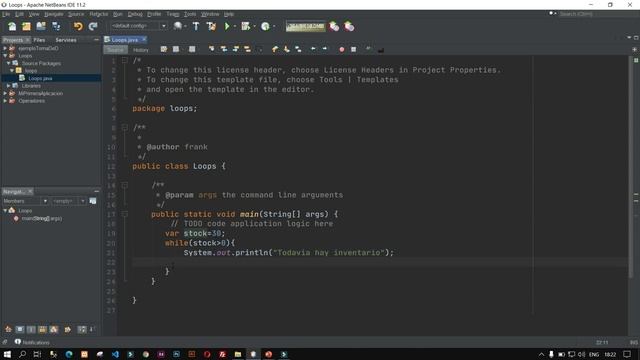Open the Run Project dropdown arrow

point(235,26)
